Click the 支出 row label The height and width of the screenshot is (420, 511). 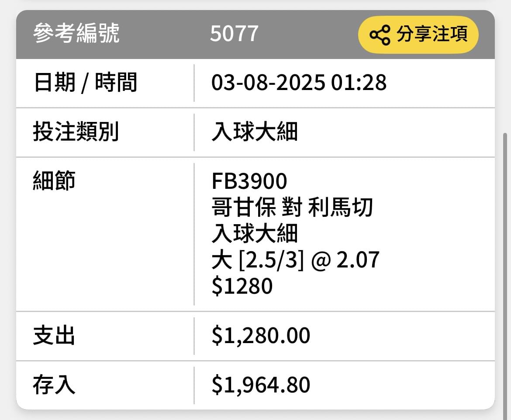click(54, 336)
